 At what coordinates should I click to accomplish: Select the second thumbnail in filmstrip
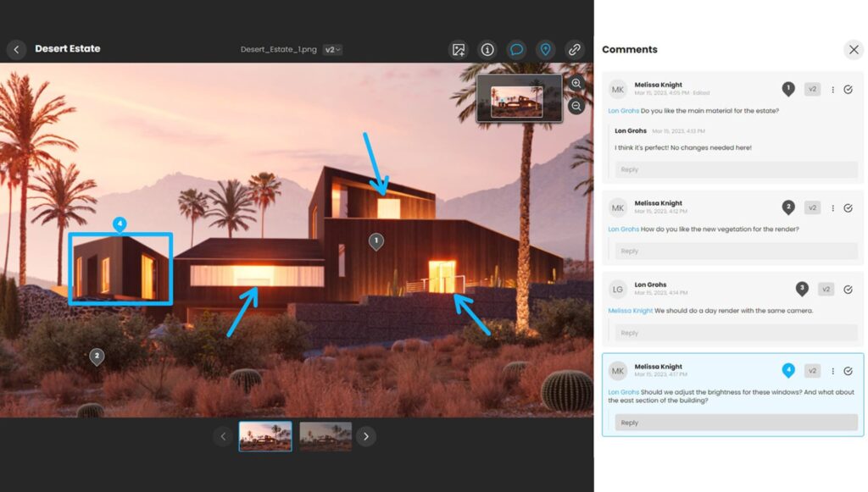pyautogui.click(x=325, y=436)
